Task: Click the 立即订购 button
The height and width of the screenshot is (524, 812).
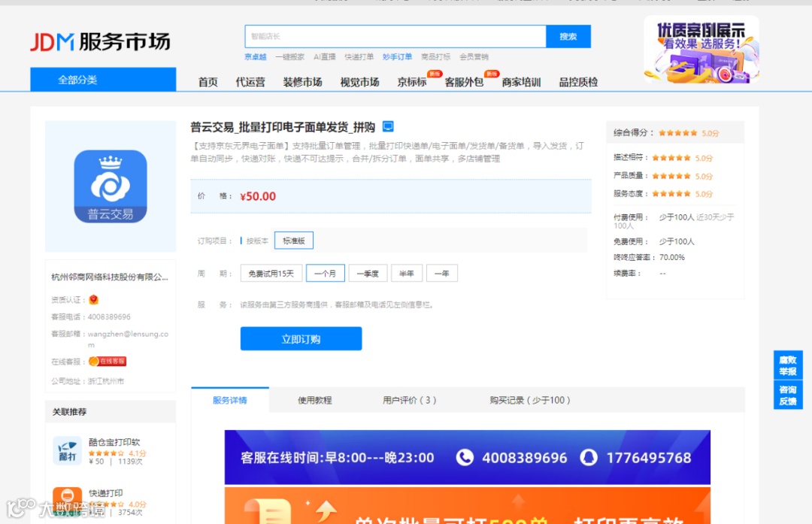Action: point(301,338)
